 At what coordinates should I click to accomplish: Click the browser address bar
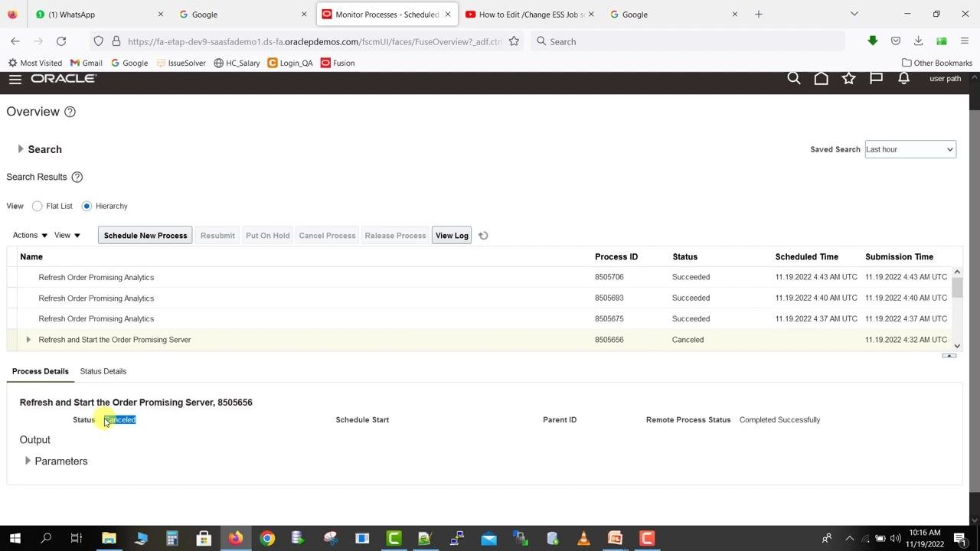(x=315, y=41)
